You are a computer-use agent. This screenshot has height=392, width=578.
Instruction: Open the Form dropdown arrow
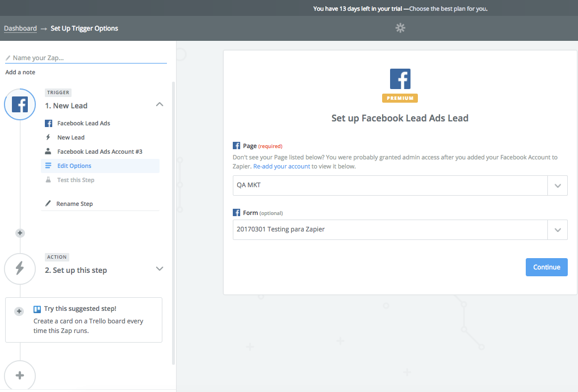[x=558, y=230]
